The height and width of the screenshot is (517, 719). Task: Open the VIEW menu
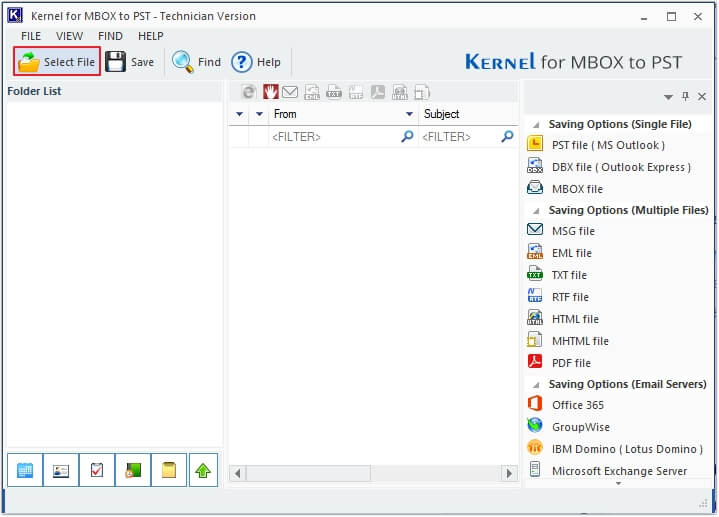click(69, 36)
